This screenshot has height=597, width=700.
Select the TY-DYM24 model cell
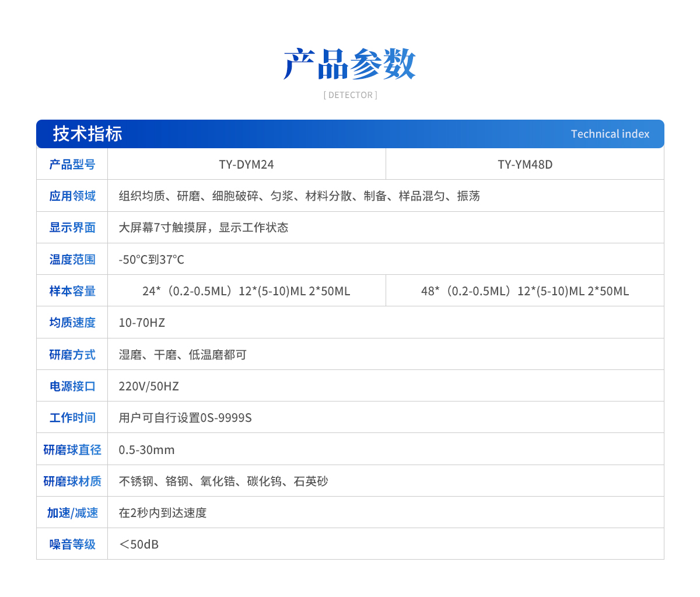(246, 165)
